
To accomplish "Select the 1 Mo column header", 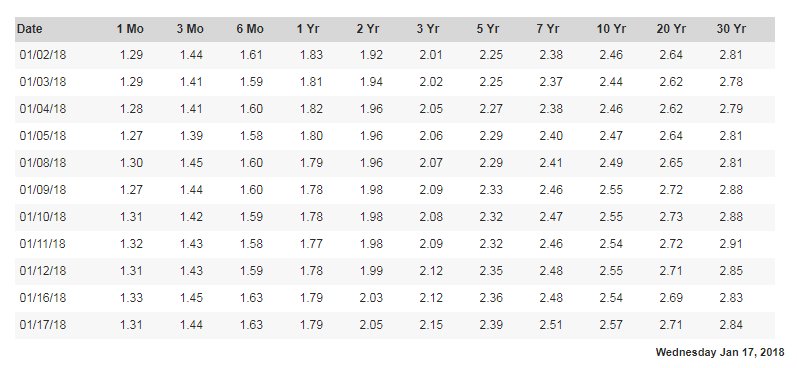I will (x=130, y=29).
